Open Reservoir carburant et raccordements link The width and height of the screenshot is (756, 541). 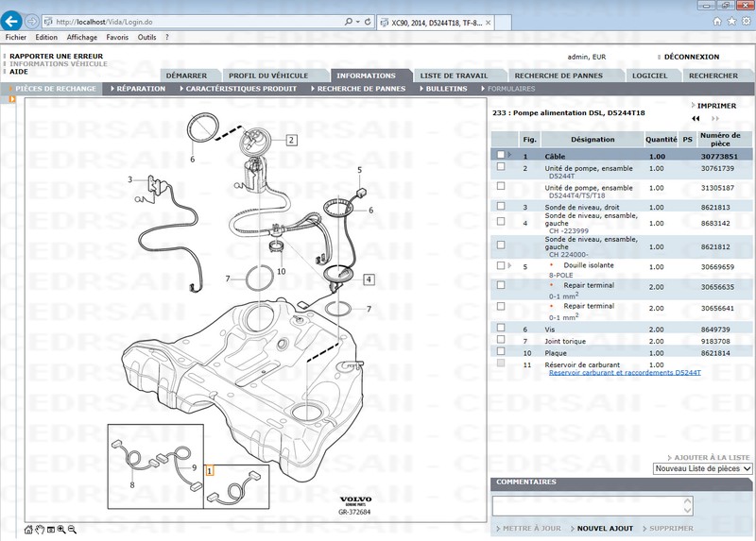(625, 373)
